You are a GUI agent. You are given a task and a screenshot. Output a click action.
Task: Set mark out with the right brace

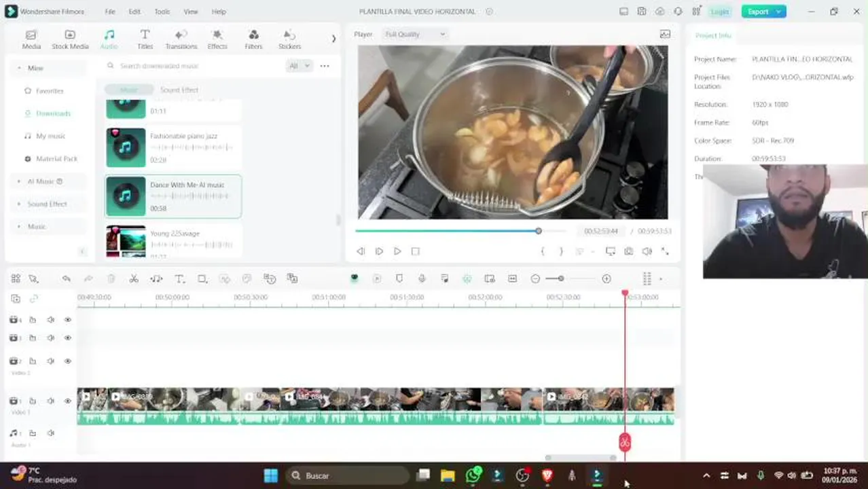(x=560, y=251)
